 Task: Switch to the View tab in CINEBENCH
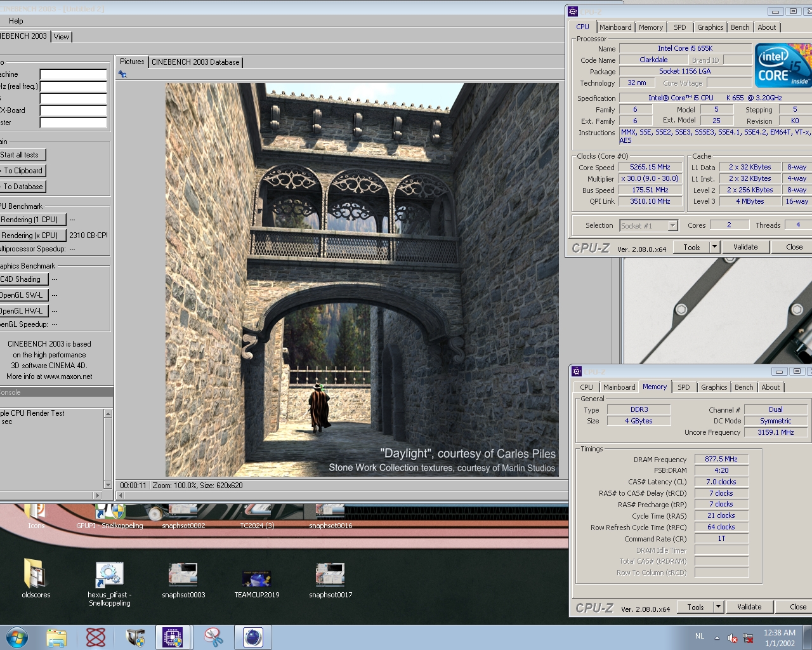pyautogui.click(x=62, y=37)
